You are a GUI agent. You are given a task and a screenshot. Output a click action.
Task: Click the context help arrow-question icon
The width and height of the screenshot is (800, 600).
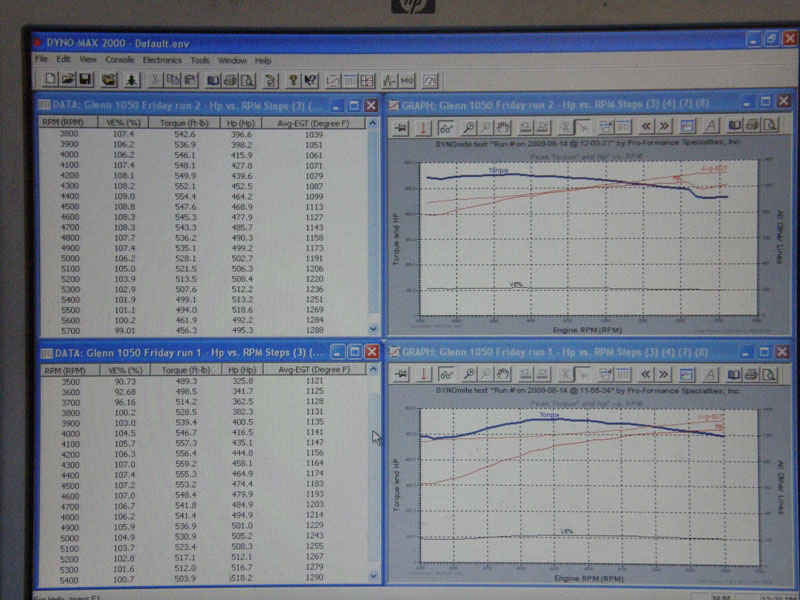coord(310,80)
